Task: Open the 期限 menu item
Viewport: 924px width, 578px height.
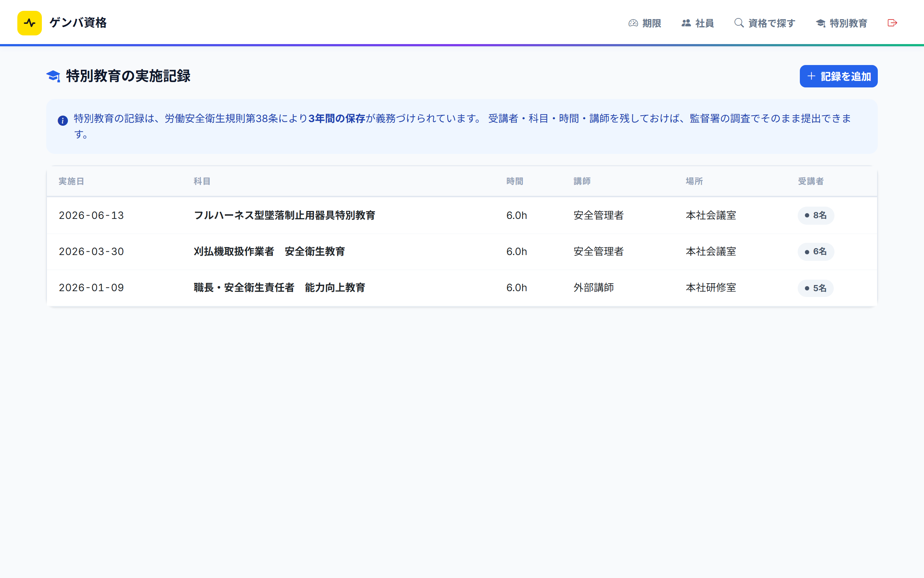Action: coord(645,23)
